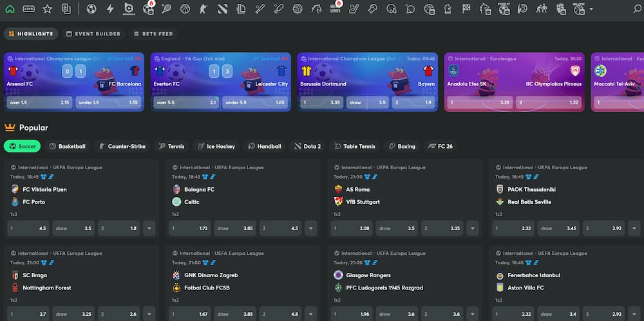Open the lightning bolt quick bets icon

110,9
